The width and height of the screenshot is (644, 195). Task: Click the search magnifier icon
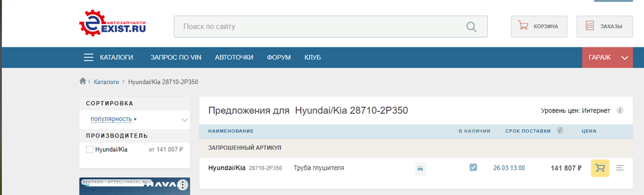[471, 26]
